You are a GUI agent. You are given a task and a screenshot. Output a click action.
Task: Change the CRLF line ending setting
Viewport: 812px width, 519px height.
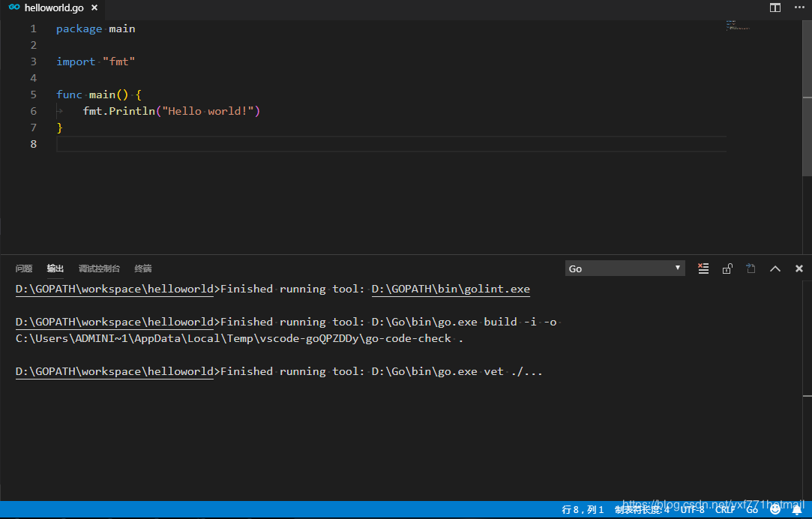[x=725, y=510]
